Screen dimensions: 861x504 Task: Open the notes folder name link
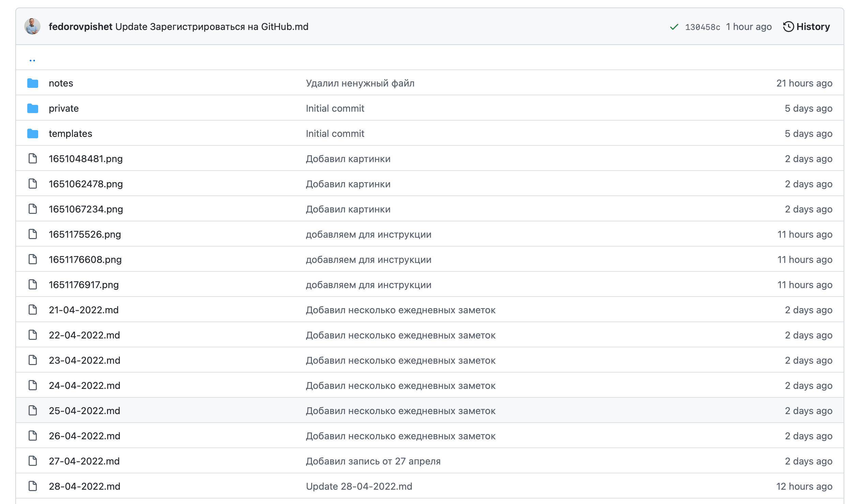(x=61, y=83)
